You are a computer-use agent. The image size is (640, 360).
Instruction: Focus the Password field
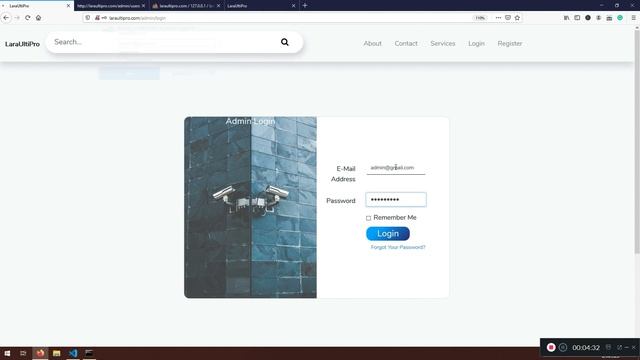(396, 200)
